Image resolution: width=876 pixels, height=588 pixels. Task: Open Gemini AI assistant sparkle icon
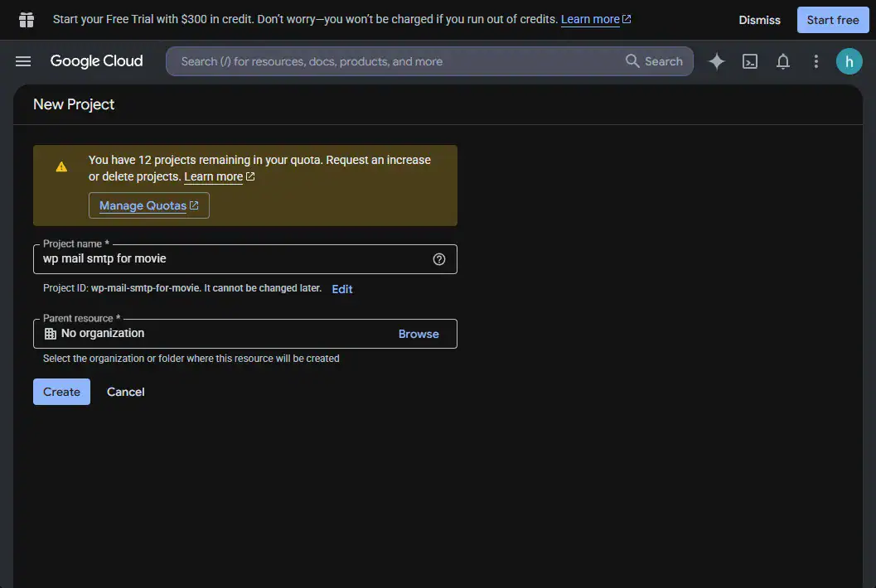point(716,61)
